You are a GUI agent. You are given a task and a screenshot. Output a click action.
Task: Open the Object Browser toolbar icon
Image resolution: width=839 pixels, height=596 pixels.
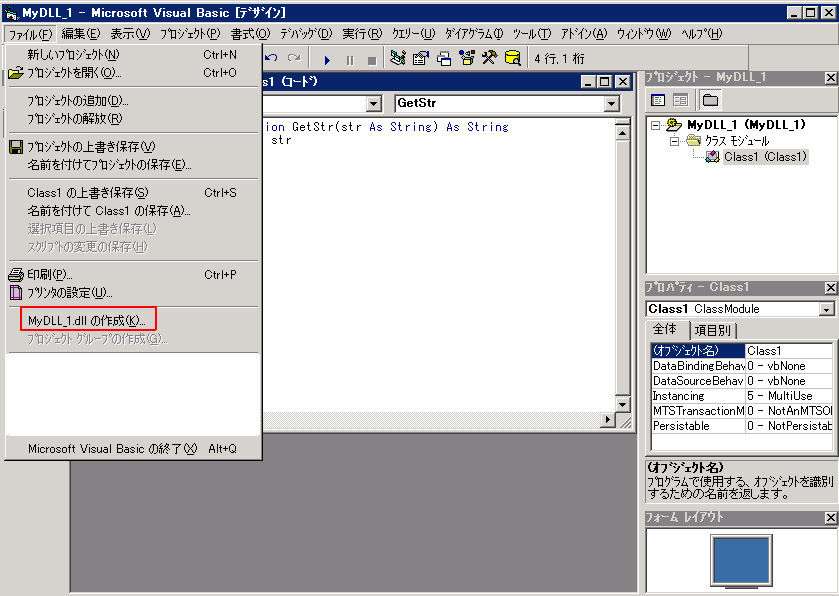[x=464, y=57]
